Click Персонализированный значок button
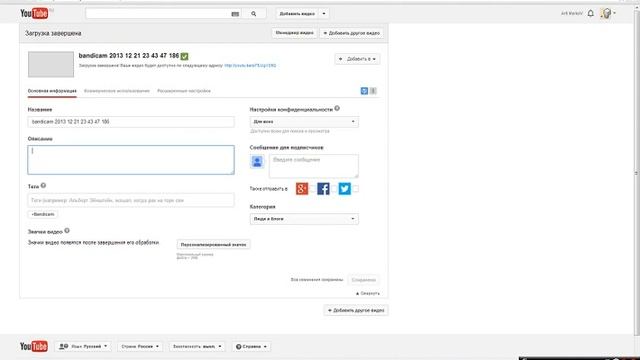Image resolution: width=640 pixels, height=360 pixels. pos(213,244)
